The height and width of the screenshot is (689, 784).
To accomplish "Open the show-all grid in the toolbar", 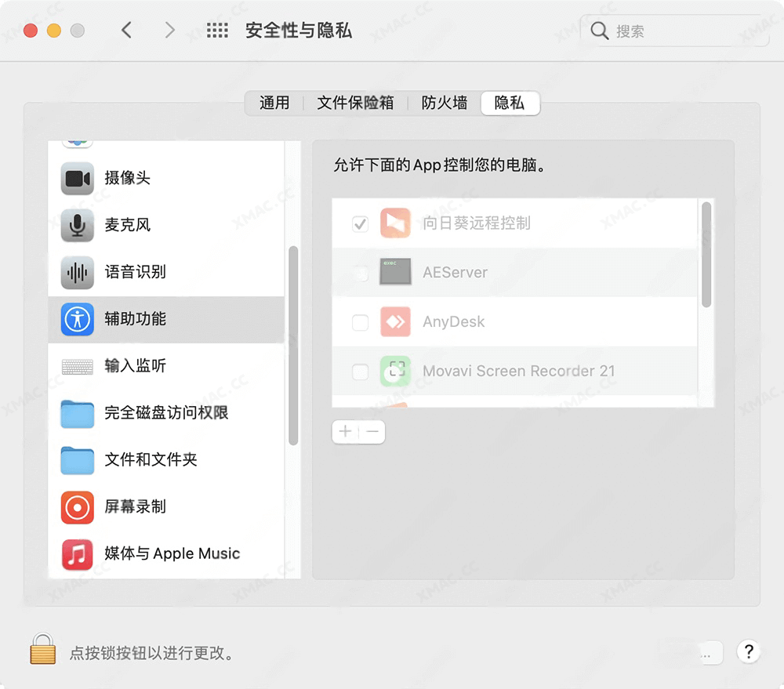I will (216, 30).
